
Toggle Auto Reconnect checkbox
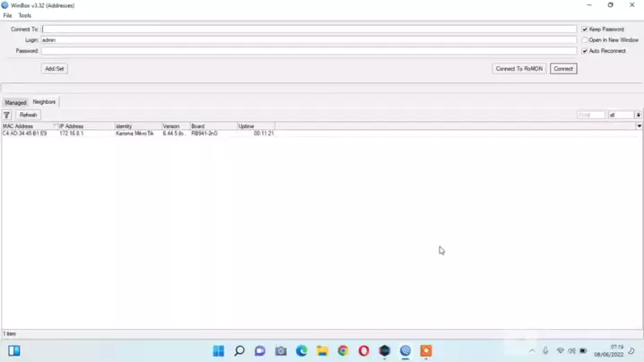pyautogui.click(x=585, y=51)
